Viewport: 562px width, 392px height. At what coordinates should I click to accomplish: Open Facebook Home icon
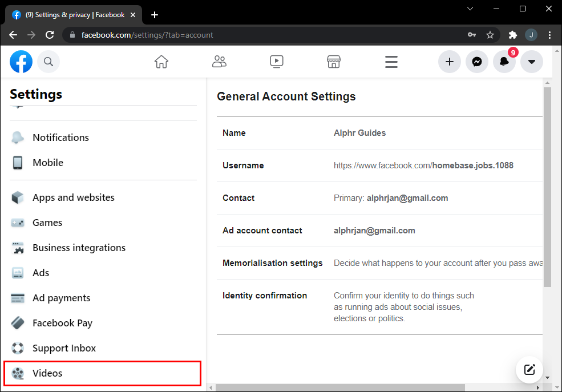point(161,62)
